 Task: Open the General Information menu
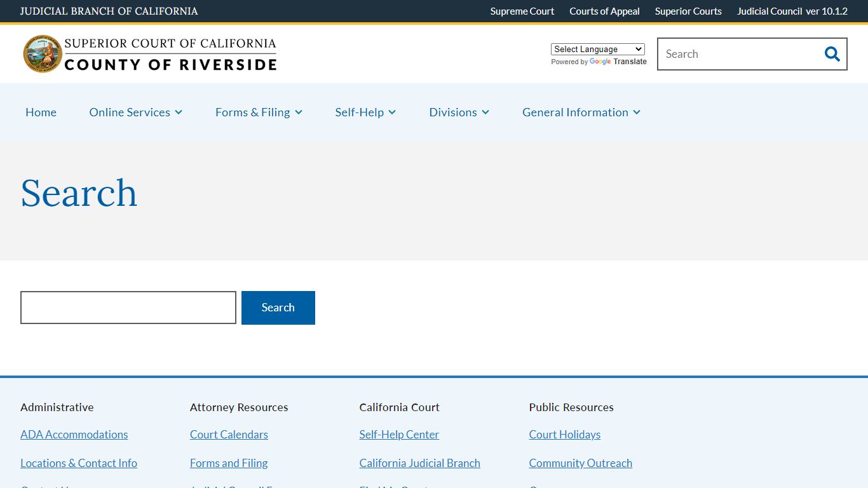[575, 112]
